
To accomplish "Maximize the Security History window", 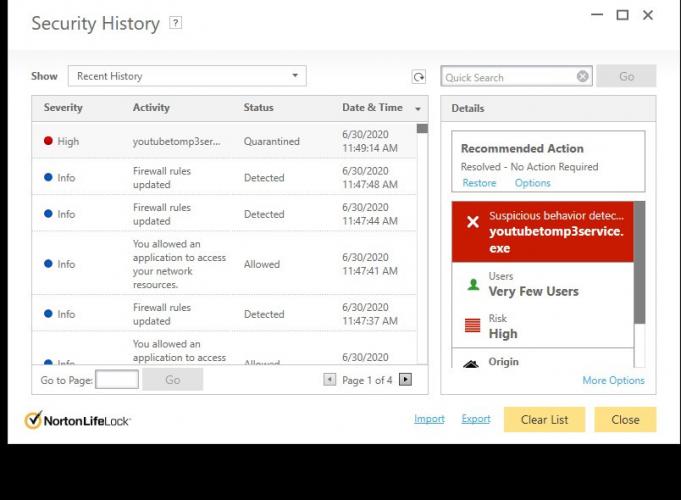I will (x=622, y=15).
